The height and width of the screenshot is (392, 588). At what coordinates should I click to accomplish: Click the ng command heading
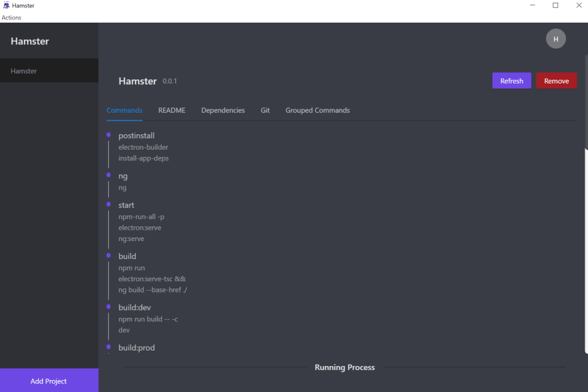[x=123, y=176]
